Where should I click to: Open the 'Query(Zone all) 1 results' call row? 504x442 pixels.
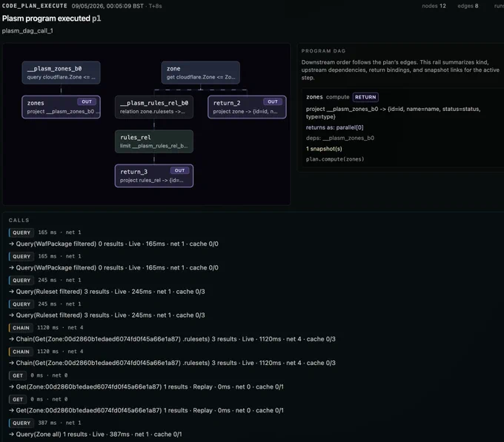96,435
